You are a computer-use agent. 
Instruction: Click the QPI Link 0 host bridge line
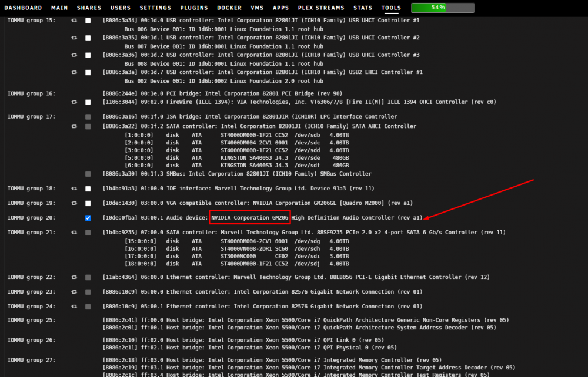pyautogui.click(x=243, y=340)
